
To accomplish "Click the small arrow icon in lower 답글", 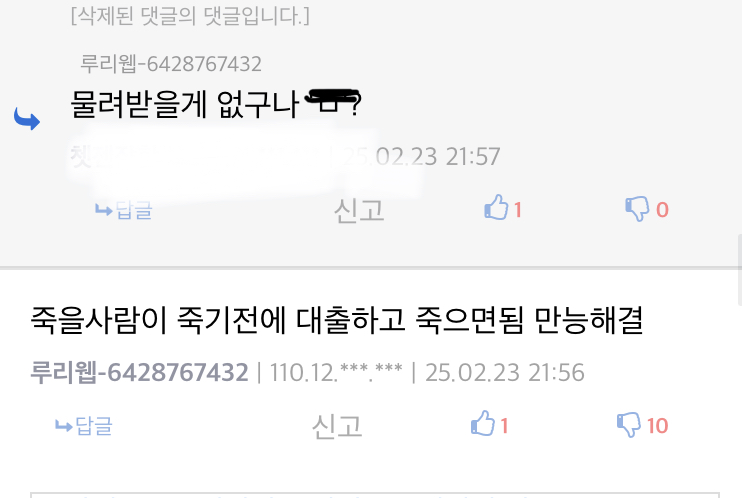I will point(63,426).
